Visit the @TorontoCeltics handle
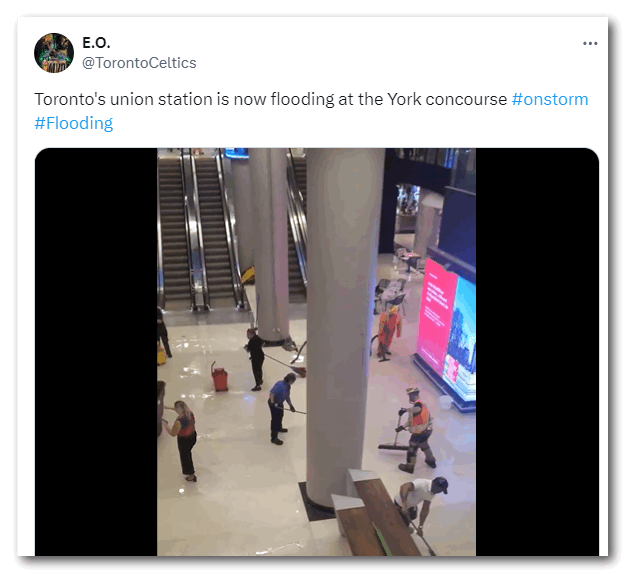Viewport: 626px width, 574px height. coord(139,63)
